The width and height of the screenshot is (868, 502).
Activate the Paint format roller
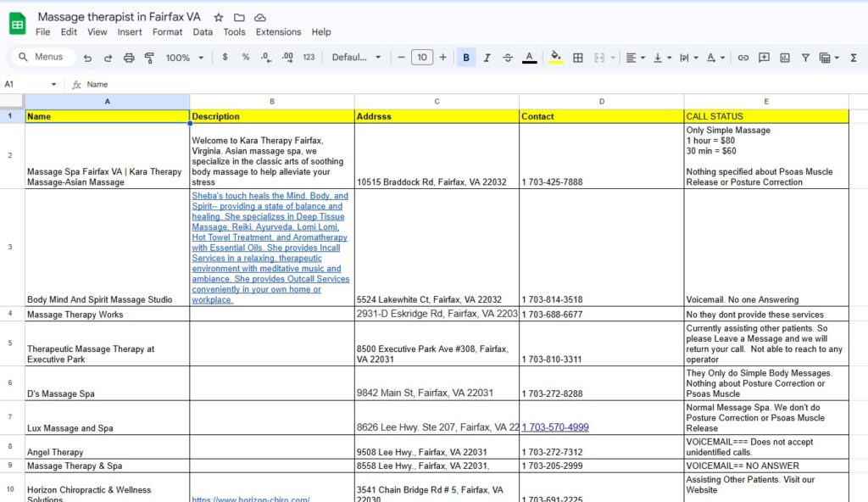(149, 58)
